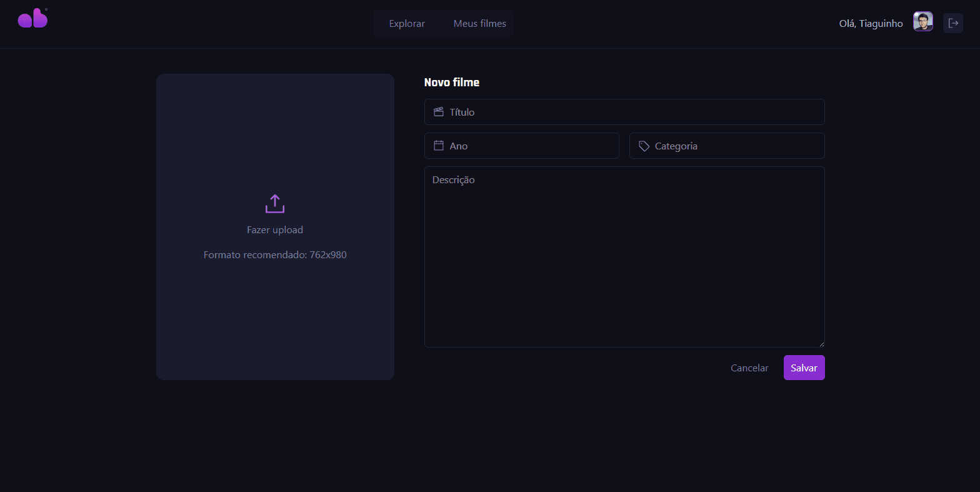Focus the Ano input field
The image size is (980, 492).
(531, 146)
